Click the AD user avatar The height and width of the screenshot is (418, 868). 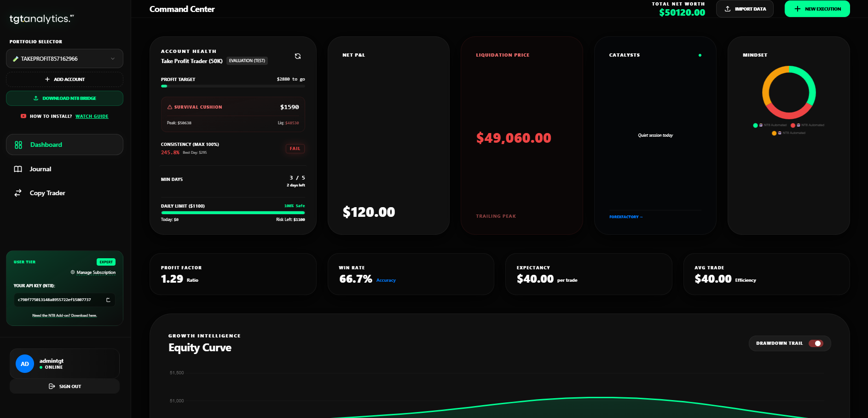pos(25,364)
